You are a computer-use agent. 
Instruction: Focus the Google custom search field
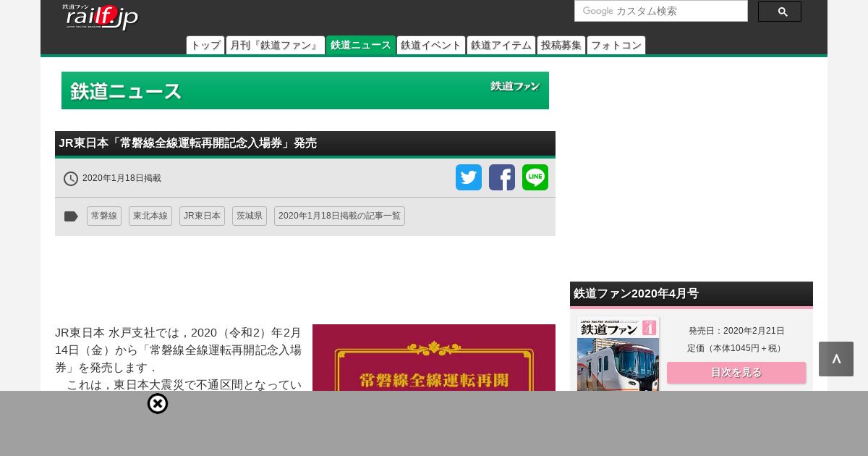pos(660,11)
